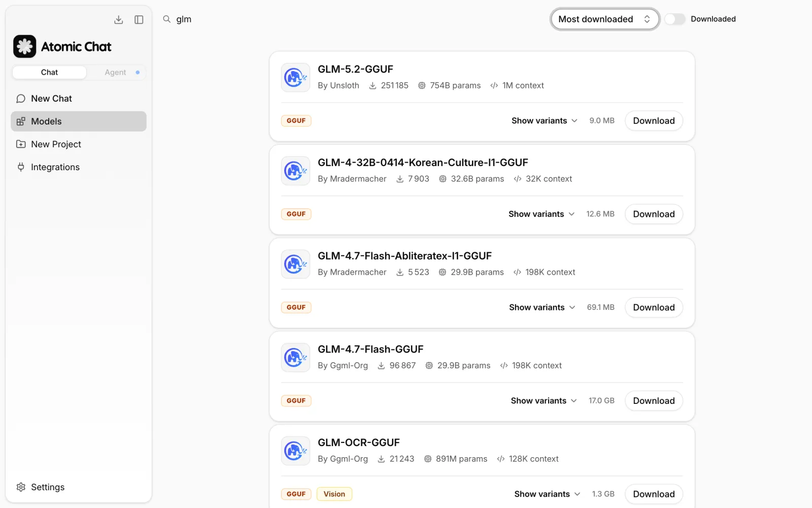Click GGUF badge on GLM-5.2-GGUF card

tap(296, 121)
